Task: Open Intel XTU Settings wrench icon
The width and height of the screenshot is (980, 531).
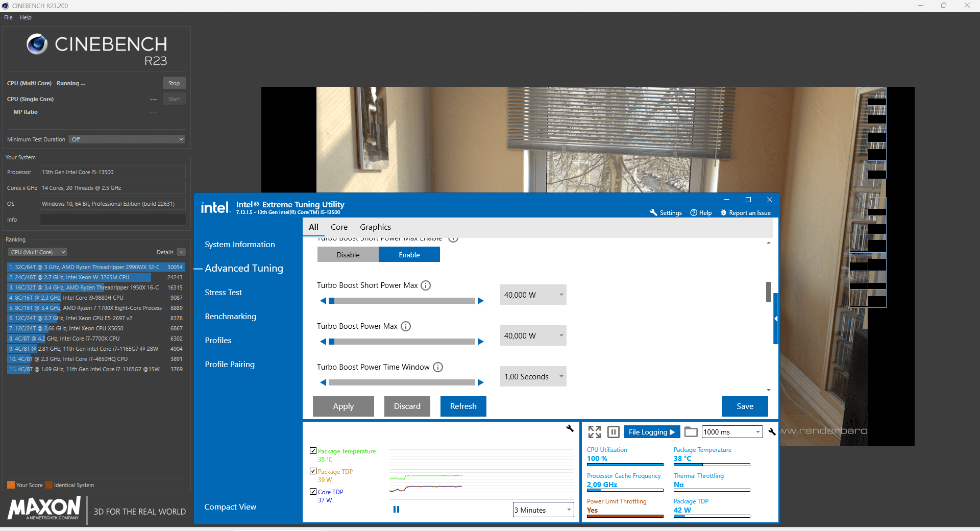Action: point(653,212)
